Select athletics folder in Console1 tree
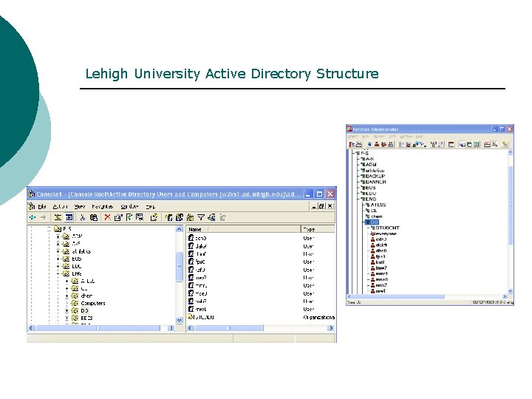Screen dimensions: 532x399 point(81,251)
